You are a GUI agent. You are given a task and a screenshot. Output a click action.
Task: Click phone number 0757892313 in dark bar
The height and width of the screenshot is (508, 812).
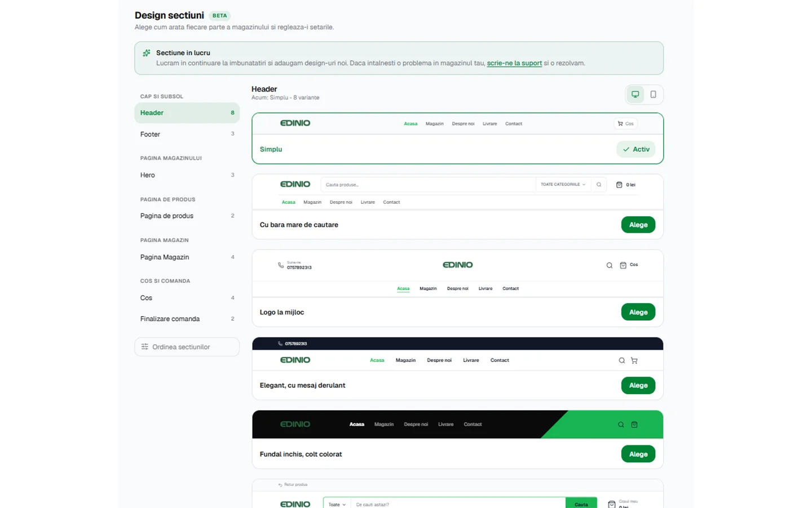296,343
